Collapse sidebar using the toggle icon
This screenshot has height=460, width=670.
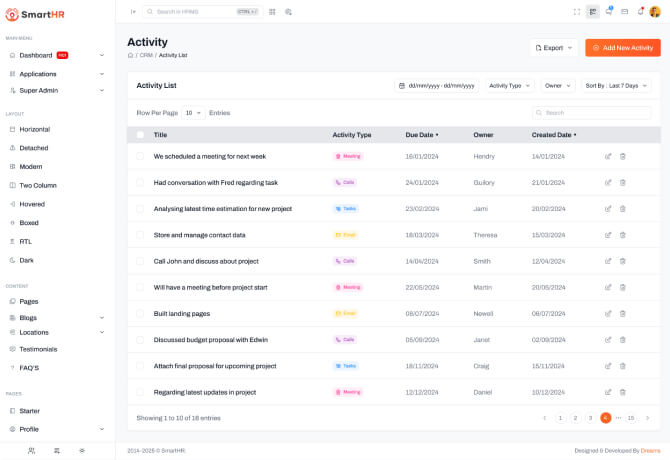tap(133, 12)
